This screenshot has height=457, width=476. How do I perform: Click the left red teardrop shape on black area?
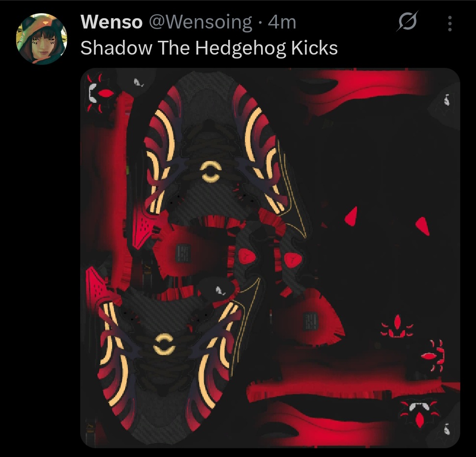[351, 216]
